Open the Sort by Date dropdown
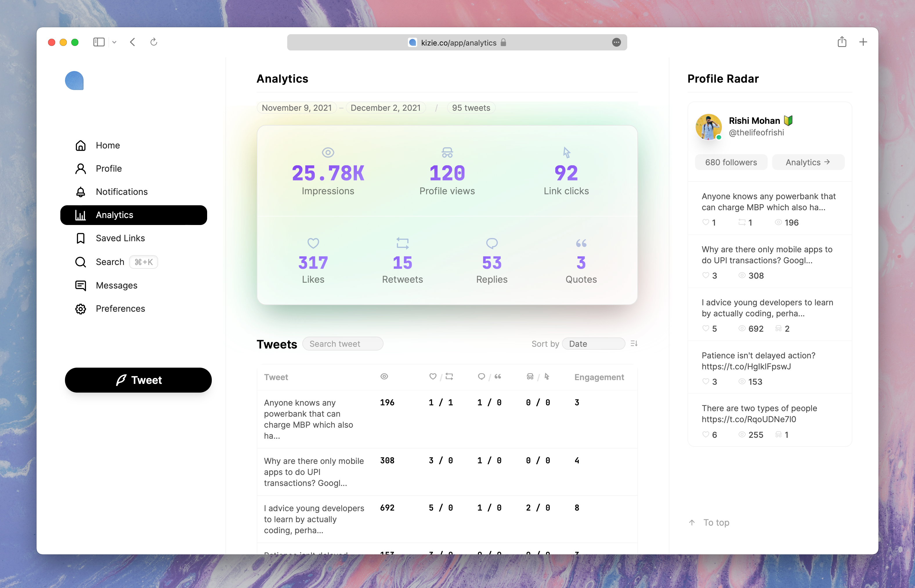The width and height of the screenshot is (915, 588). tap(593, 344)
